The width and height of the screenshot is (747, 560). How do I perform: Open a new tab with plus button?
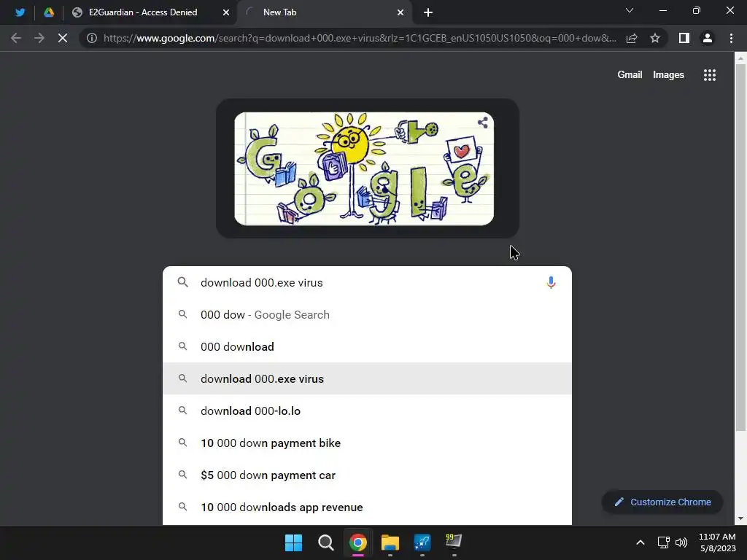tap(428, 13)
